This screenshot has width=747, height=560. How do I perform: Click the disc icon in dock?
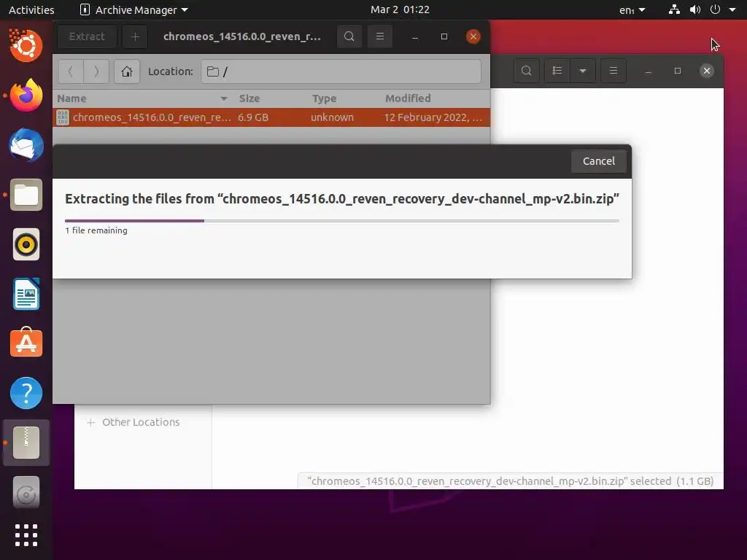[x=26, y=493]
